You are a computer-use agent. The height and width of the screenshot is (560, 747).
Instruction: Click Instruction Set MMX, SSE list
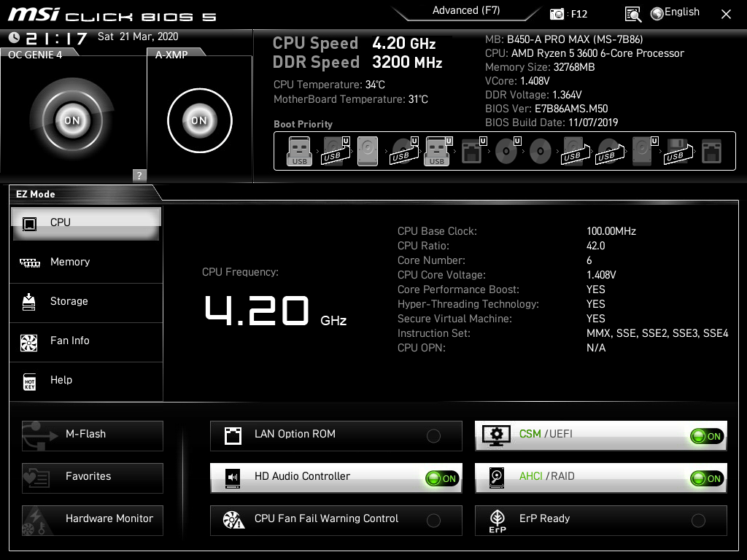[x=657, y=333]
